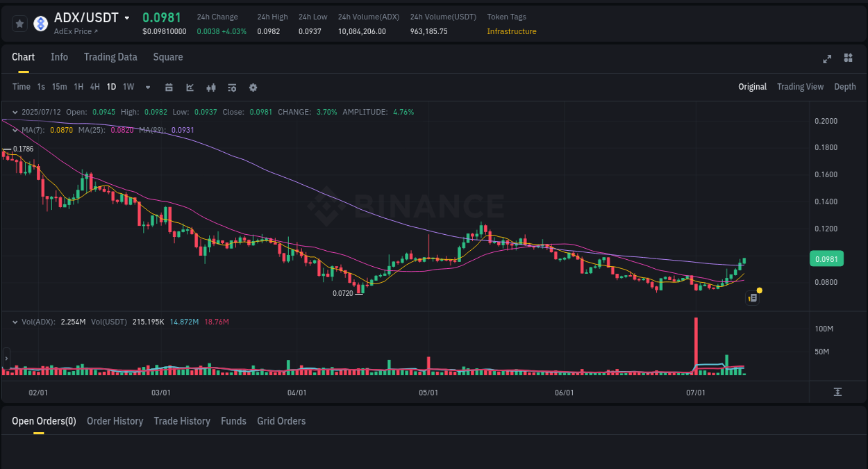Select the 0.0981 price label on scale
This screenshot has height=469, width=868.
pyautogui.click(x=826, y=258)
